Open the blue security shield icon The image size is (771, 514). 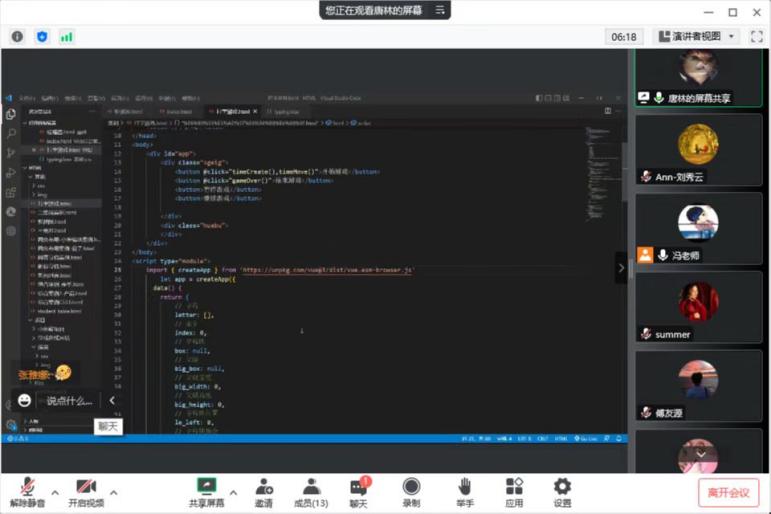[42, 37]
